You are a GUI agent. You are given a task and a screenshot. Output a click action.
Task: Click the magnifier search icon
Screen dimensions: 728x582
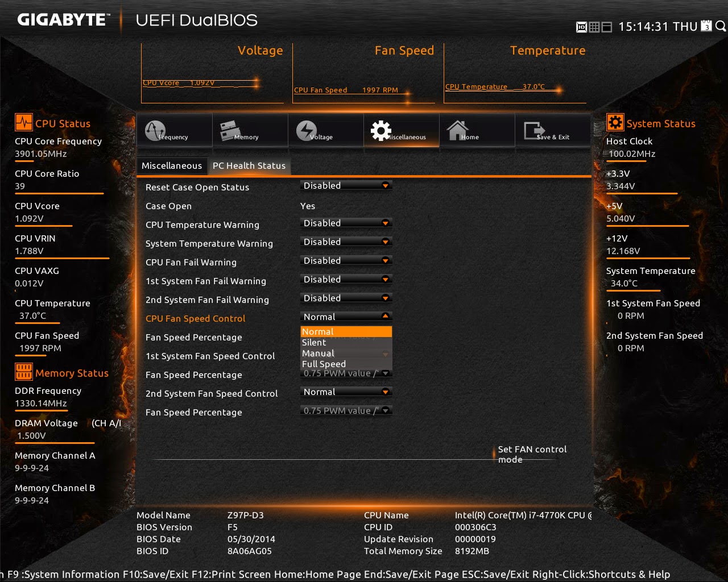[x=721, y=26]
